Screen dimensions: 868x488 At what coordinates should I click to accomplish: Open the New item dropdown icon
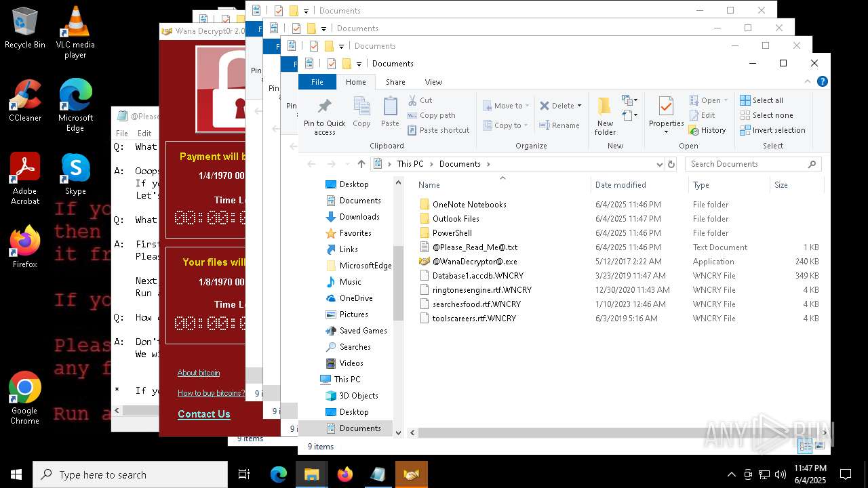[x=630, y=100]
